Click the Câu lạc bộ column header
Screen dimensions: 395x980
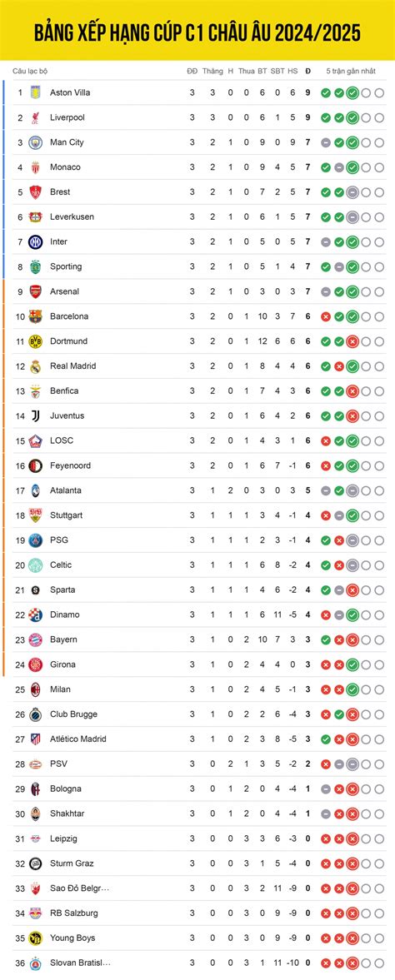29,72
